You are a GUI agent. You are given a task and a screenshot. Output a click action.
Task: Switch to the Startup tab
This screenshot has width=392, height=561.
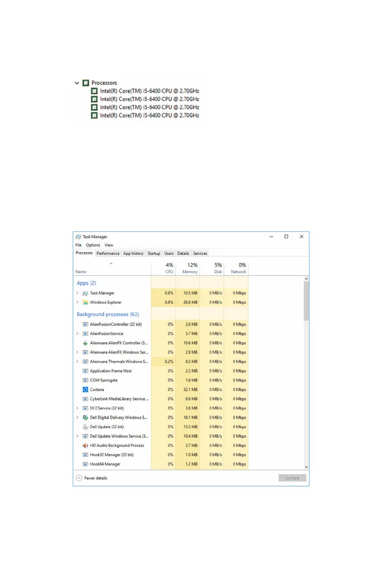tap(154, 254)
